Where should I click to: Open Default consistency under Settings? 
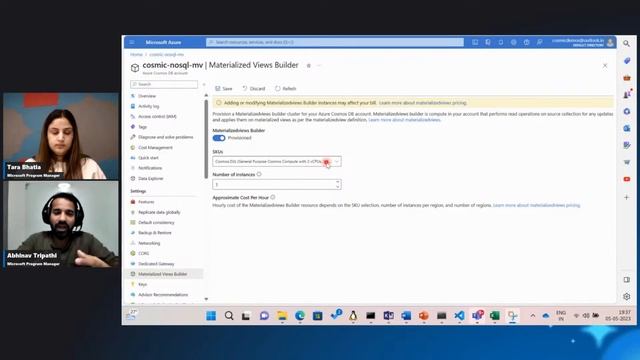(156, 222)
